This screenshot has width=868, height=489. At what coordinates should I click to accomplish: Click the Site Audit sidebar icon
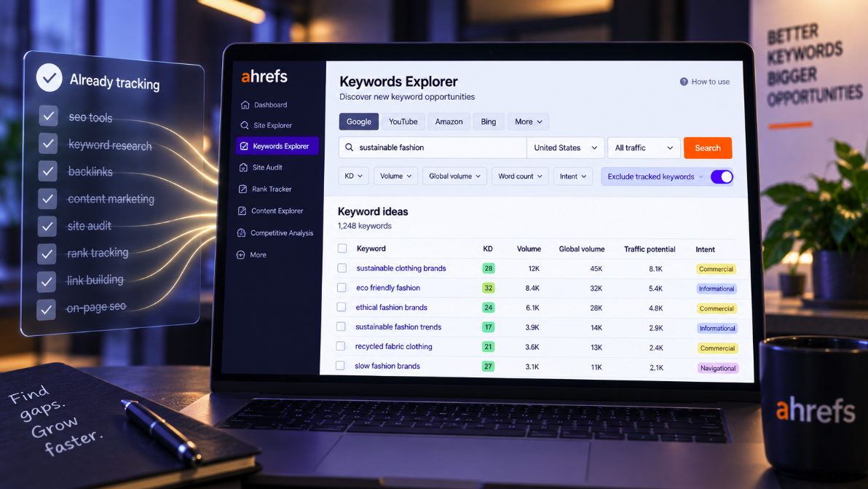point(243,167)
